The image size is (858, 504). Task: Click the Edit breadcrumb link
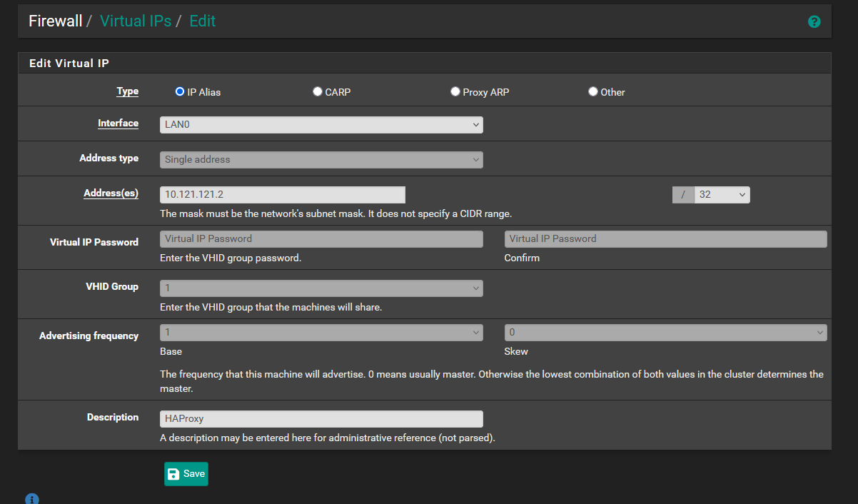click(202, 21)
